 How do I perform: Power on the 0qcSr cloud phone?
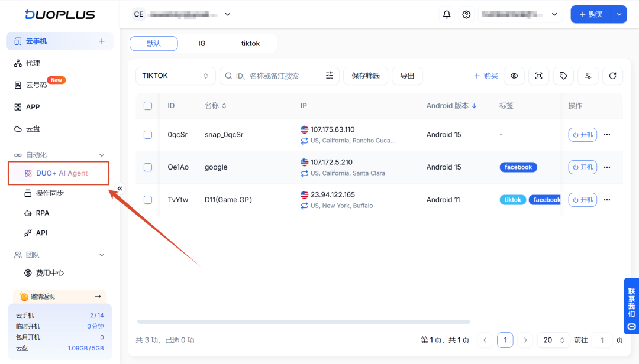(582, 135)
